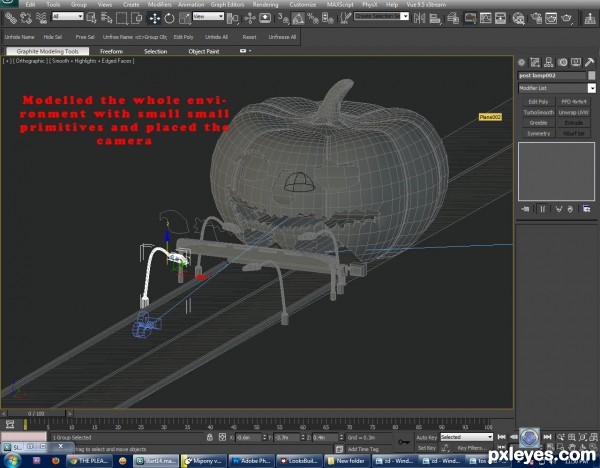Click the Align tool icon
Viewport: 600px width, 468px height.
click(x=435, y=18)
